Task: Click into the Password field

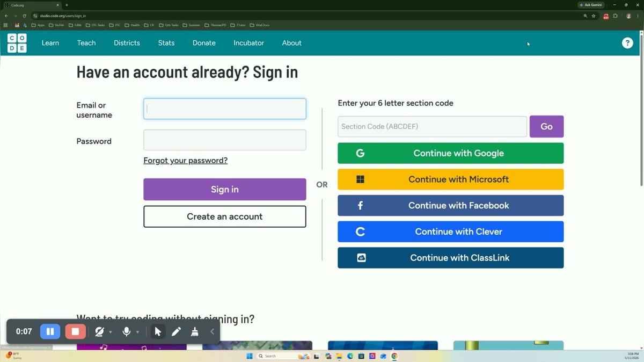Action: [x=225, y=140]
